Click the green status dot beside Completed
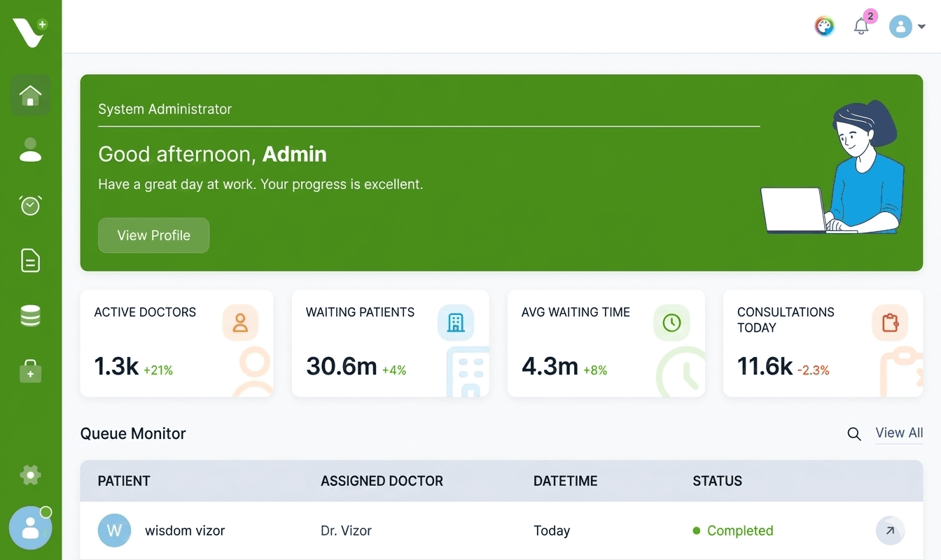 (695, 531)
